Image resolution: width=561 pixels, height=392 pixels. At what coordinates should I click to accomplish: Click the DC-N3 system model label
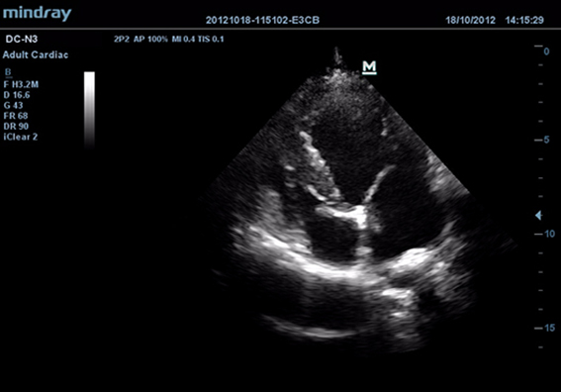click(x=22, y=39)
